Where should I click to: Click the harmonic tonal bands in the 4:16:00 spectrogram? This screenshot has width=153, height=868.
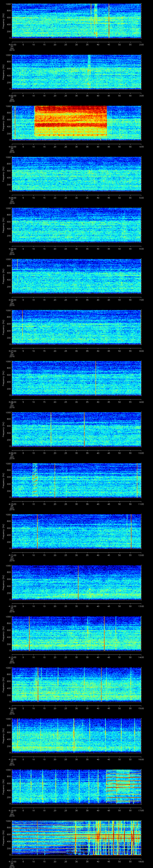pos(124,786)
